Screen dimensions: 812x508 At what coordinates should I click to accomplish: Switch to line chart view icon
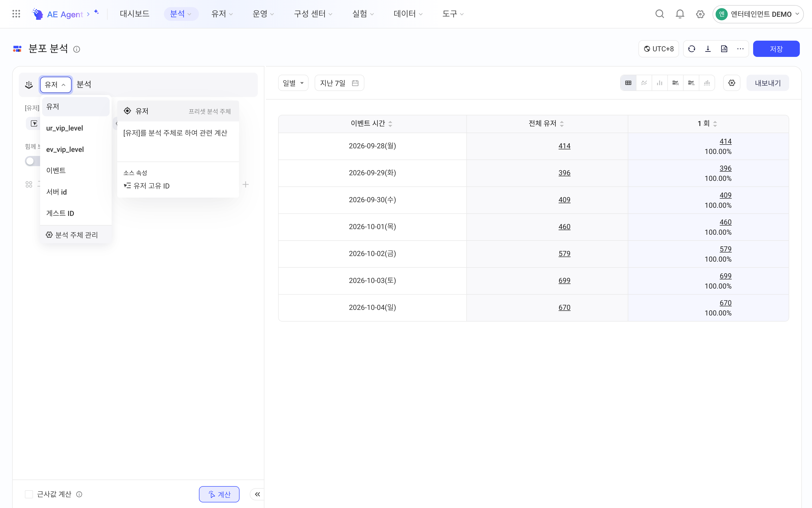(x=644, y=83)
